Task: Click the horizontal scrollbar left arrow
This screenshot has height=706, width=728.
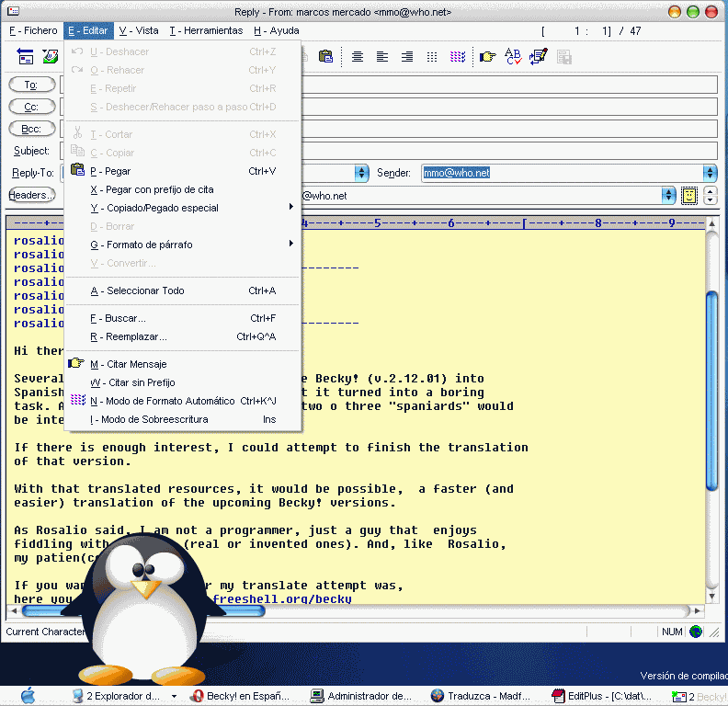Action: point(13,610)
